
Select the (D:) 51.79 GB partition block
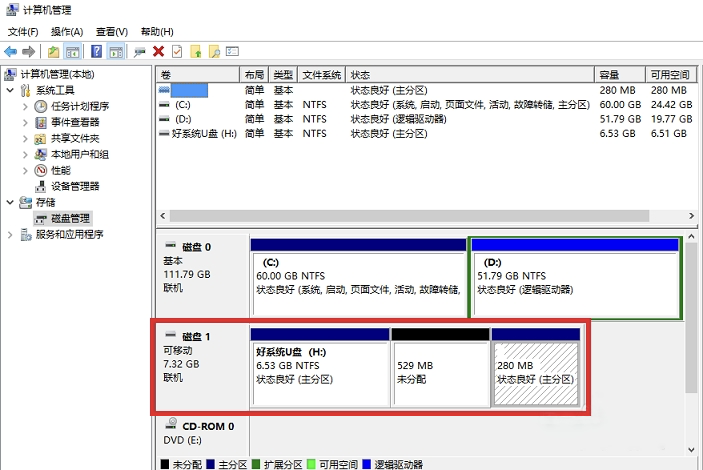575,277
